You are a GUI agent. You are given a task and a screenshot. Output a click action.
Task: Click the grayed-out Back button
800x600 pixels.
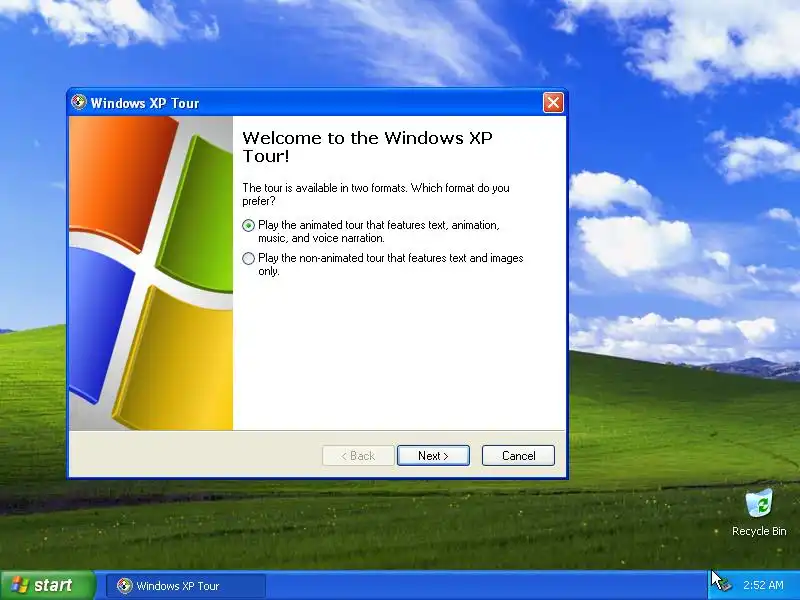[358, 456]
